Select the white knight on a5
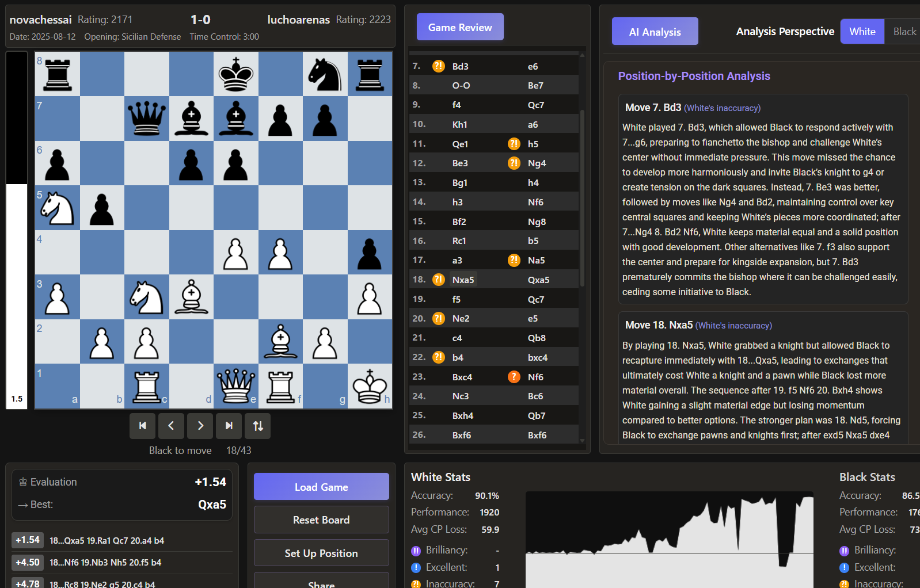The height and width of the screenshot is (588, 920). (x=58, y=208)
